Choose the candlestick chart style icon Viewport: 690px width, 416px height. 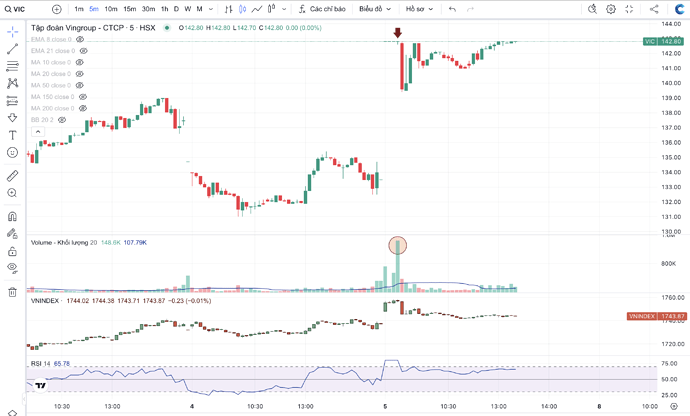tap(242, 9)
